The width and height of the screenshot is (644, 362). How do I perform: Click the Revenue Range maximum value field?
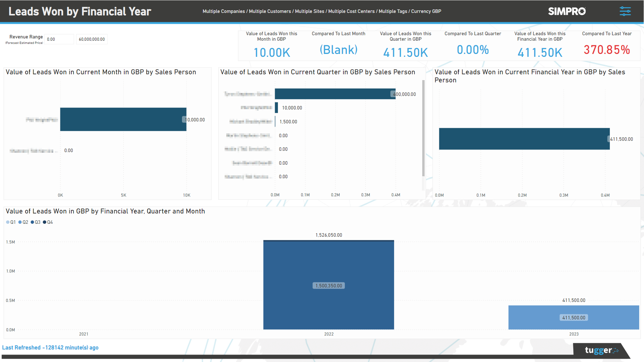click(92, 39)
